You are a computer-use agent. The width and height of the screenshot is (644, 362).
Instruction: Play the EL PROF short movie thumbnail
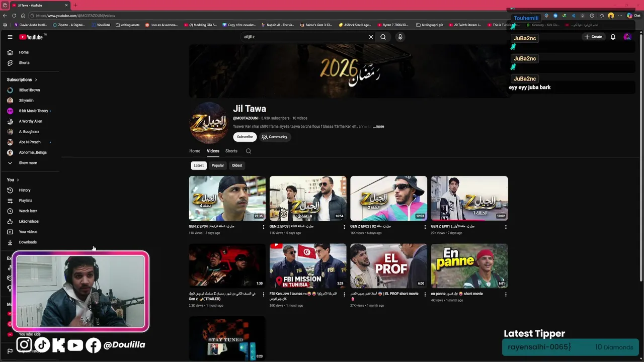(x=388, y=265)
